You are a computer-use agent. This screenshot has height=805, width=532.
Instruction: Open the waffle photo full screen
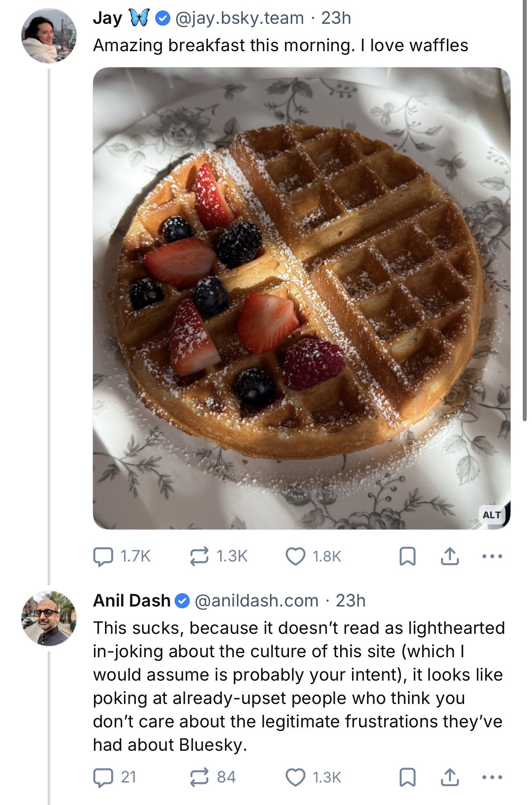click(301, 298)
